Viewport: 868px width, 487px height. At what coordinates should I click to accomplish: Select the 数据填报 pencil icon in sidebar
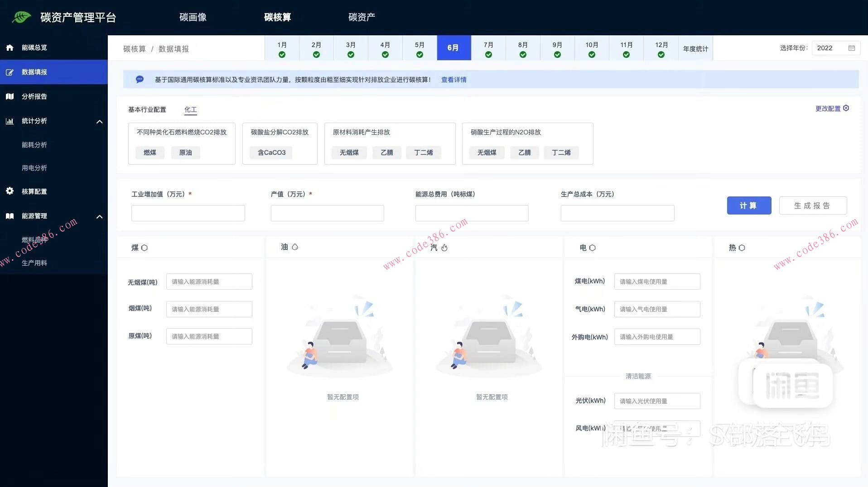pos(10,72)
